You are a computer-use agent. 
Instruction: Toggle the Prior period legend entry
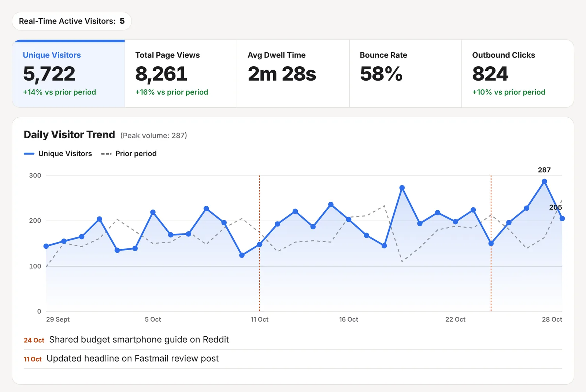pyautogui.click(x=129, y=154)
